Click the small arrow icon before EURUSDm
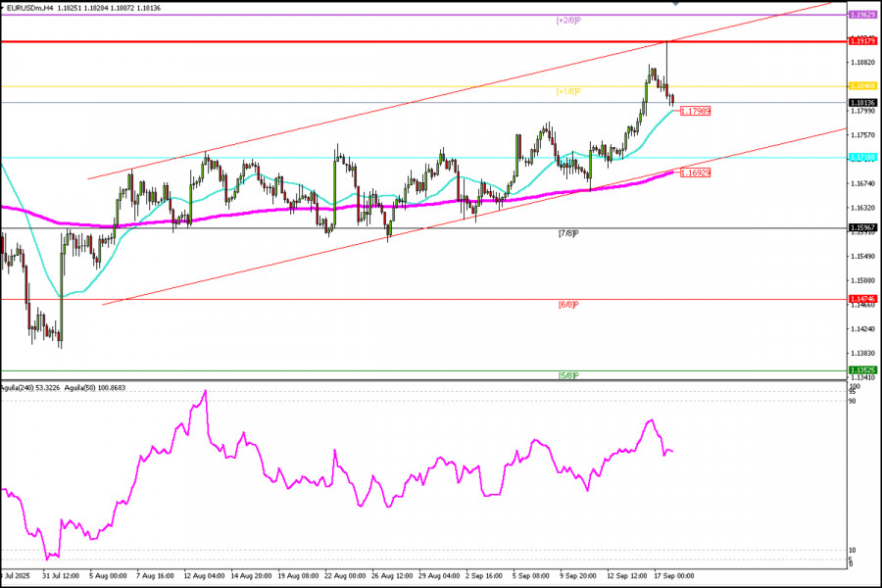Image resolution: width=882 pixels, height=588 pixels. pos(3,9)
